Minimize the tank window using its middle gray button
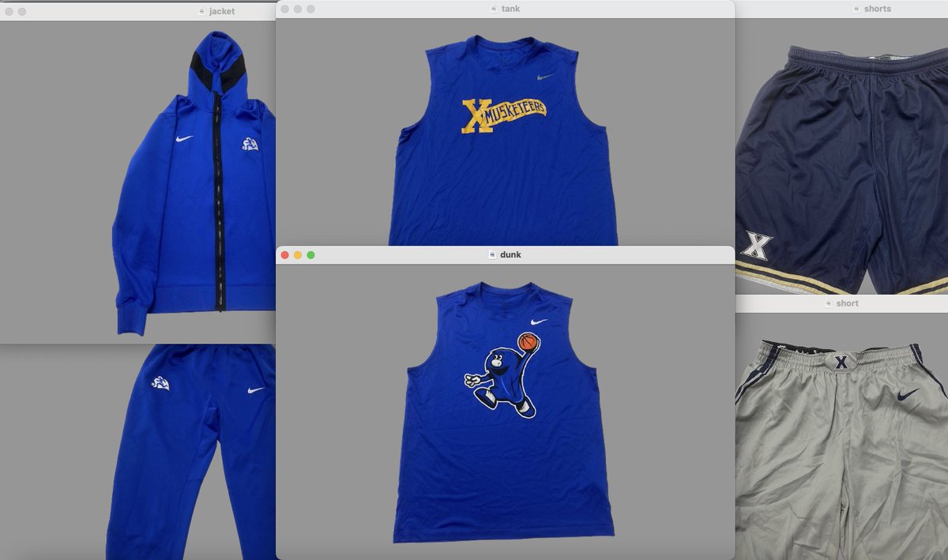The height and width of the screenshot is (560, 948). click(x=298, y=9)
